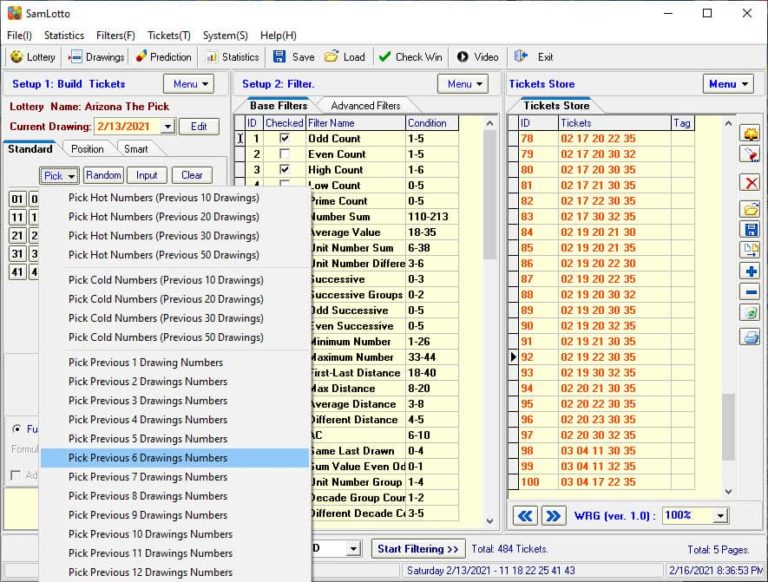Screen dimensions: 768x582
Task: Go to previous tickets page arrow
Action: pyautogui.click(x=525, y=516)
